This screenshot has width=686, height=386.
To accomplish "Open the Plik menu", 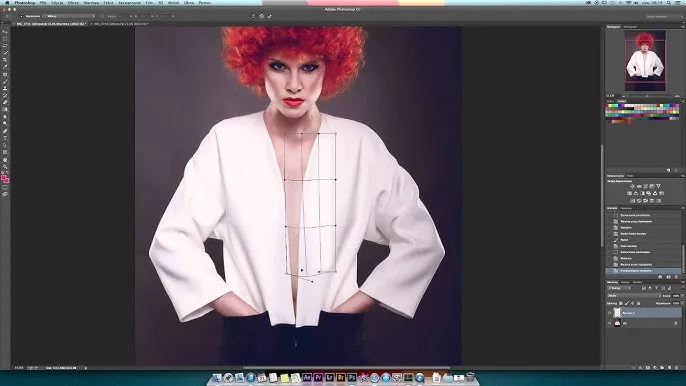I will [x=43, y=3].
